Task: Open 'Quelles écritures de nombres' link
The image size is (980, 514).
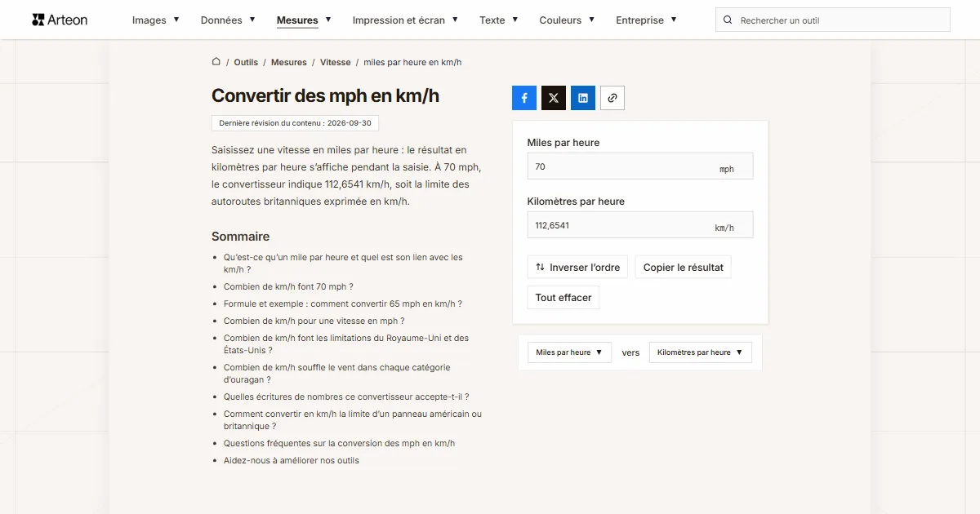Action: pos(346,397)
